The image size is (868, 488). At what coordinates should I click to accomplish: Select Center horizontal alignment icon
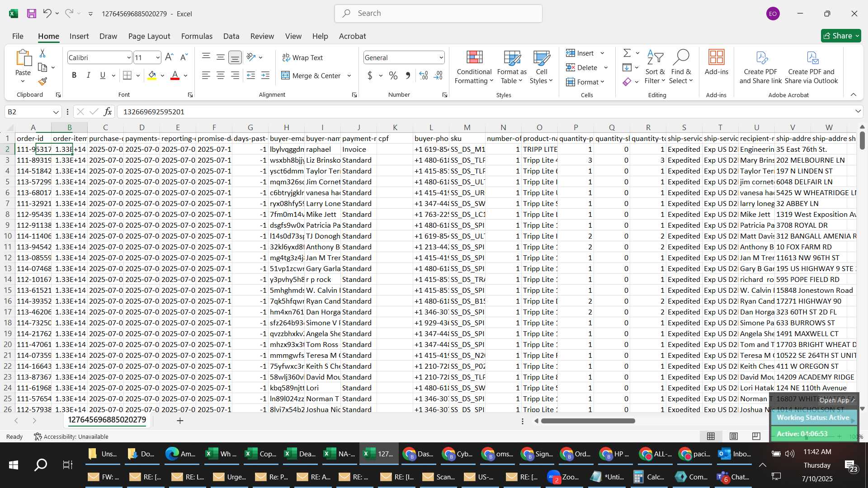tap(221, 75)
